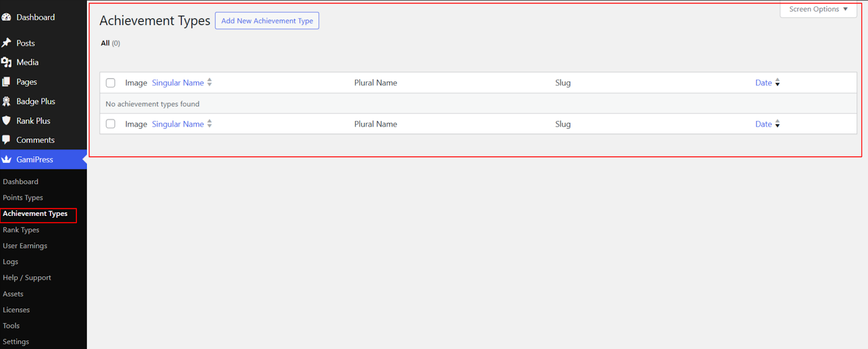Click the Comments speech bubble icon
868x349 pixels.
pyautogui.click(x=7, y=140)
